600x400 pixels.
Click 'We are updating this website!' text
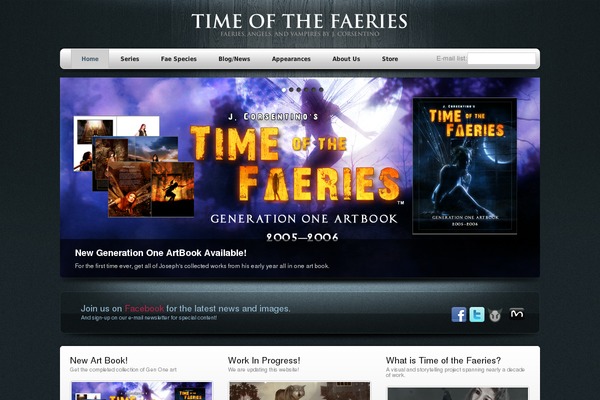coord(263,370)
